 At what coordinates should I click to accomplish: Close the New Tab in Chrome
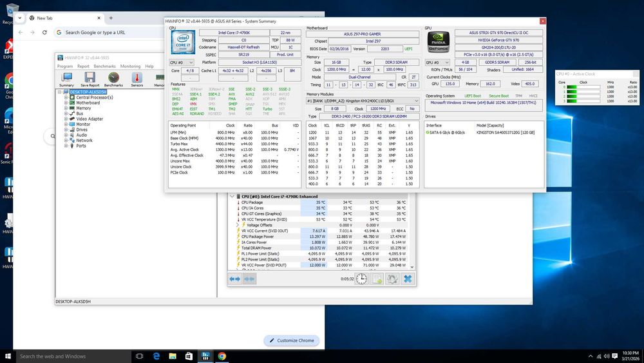pyautogui.click(x=99, y=18)
